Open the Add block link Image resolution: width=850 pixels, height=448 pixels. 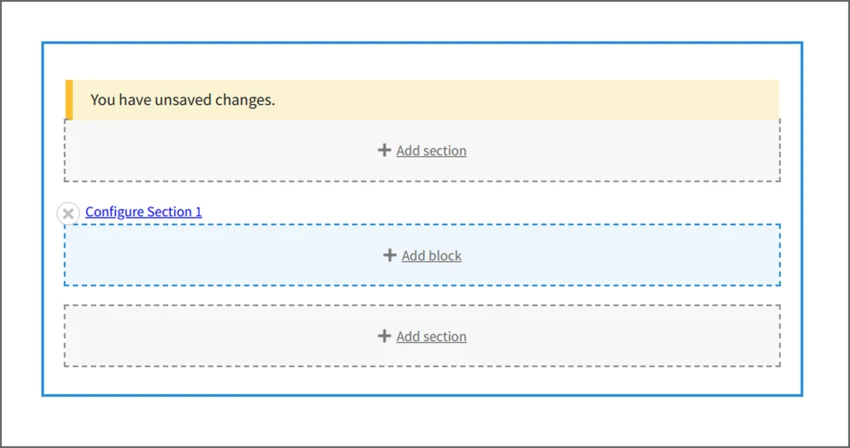(431, 256)
